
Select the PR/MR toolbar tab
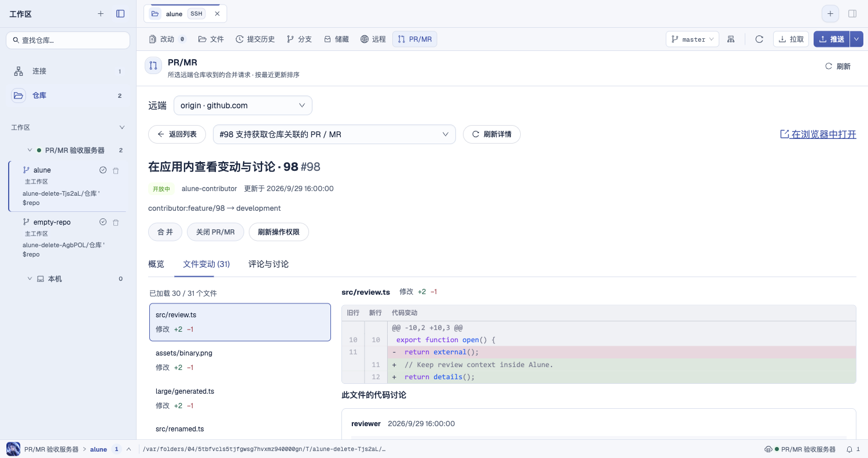coord(415,39)
